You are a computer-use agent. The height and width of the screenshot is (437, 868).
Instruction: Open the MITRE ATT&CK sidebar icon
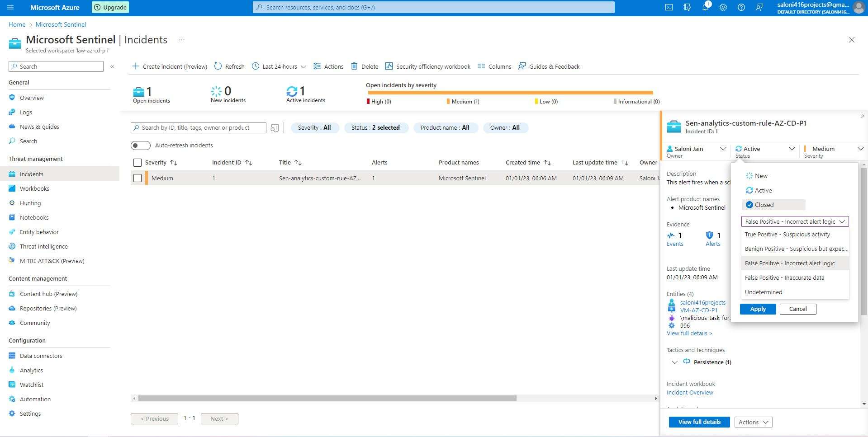click(x=12, y=261)
